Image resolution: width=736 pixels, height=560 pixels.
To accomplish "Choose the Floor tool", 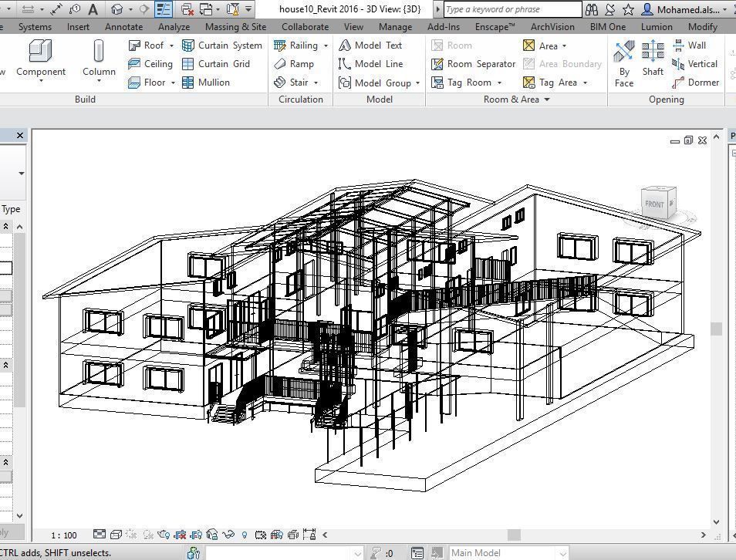I will (147, 83).
